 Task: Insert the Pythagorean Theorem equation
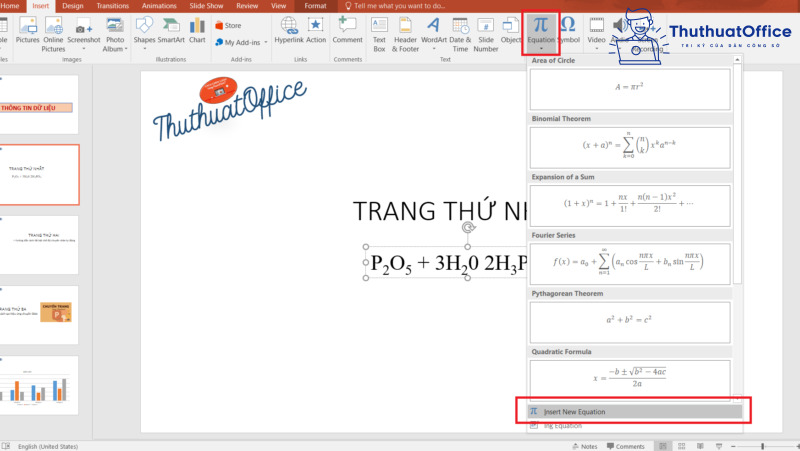[630, 322]
